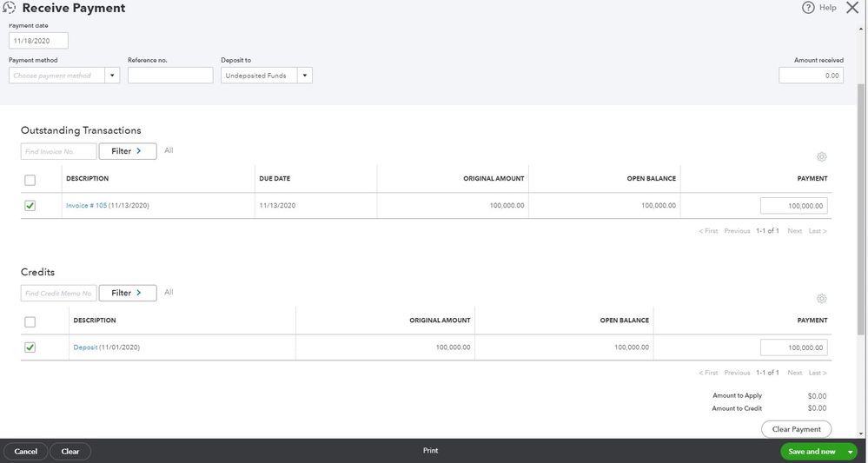Click the 11/13/2020 due date cell

[277, 206]
